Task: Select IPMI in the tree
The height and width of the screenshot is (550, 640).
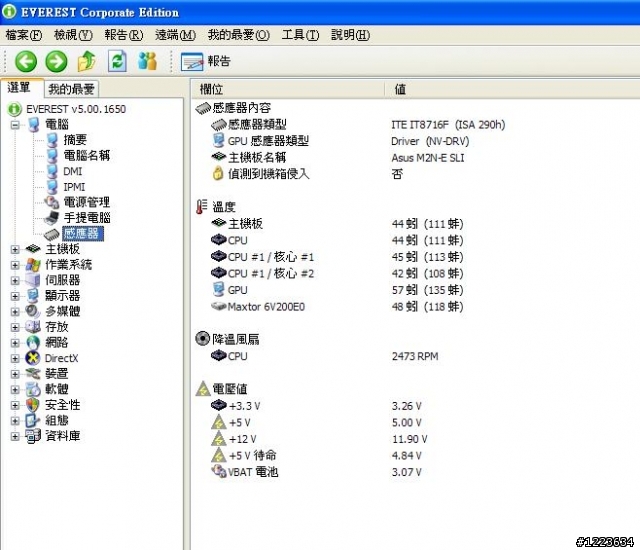Action: pyautogui.click(x=74, y=187)
